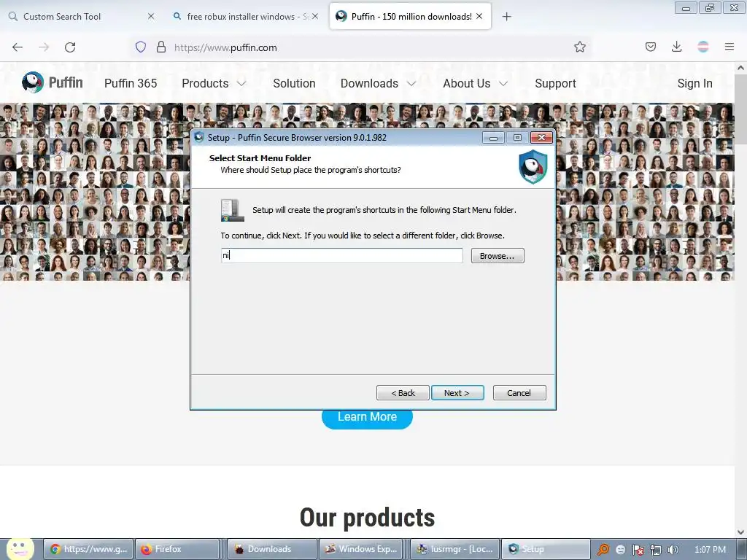Open the Firefox downloads arrow icon
Image resolution: width=747 pixels, height=560 pixels.
676,47
